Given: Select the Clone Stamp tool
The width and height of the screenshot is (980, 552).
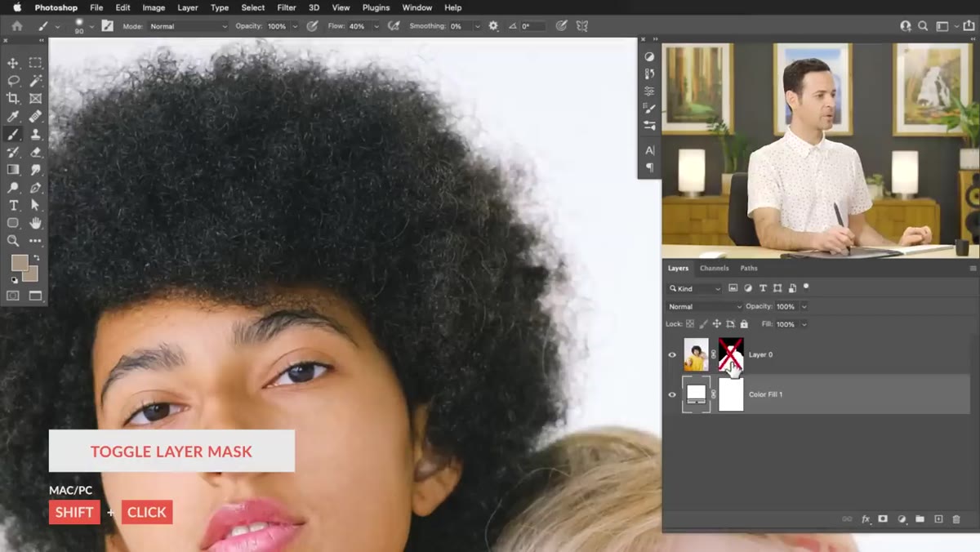Looking at the screenshot, I should 35,135.
